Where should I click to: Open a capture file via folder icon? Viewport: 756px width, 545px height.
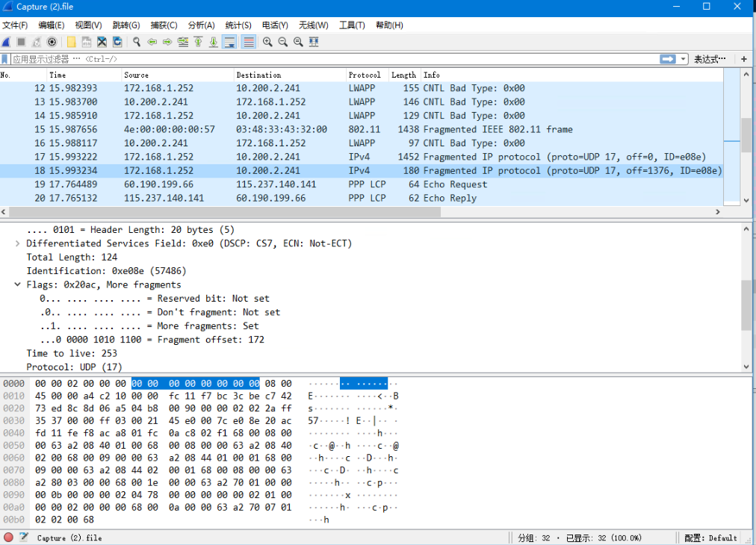(72, 42)
